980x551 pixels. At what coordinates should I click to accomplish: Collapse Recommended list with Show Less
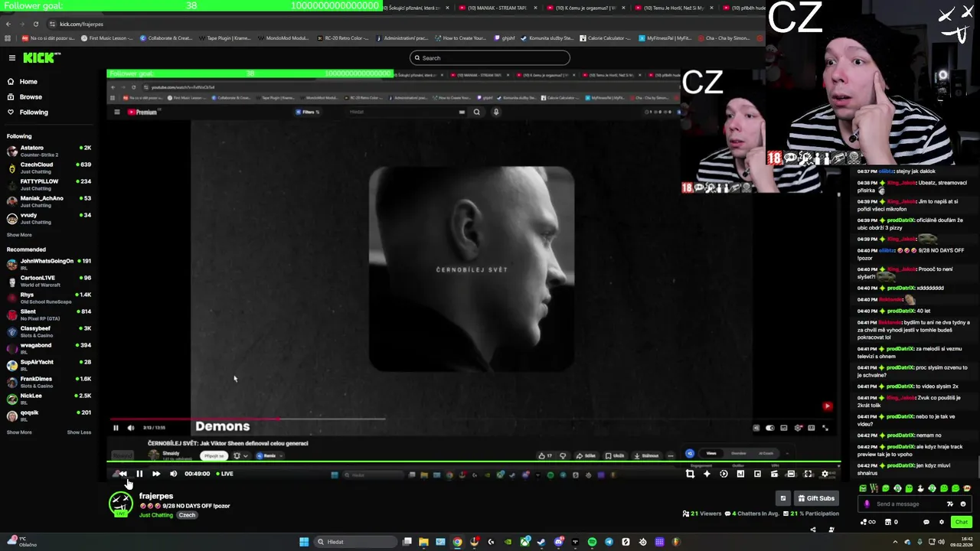79,432
